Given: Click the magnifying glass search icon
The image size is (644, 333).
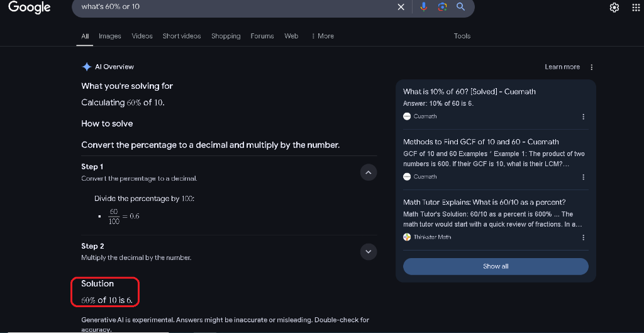Looking at the screenshot, I should click(460, 7).
